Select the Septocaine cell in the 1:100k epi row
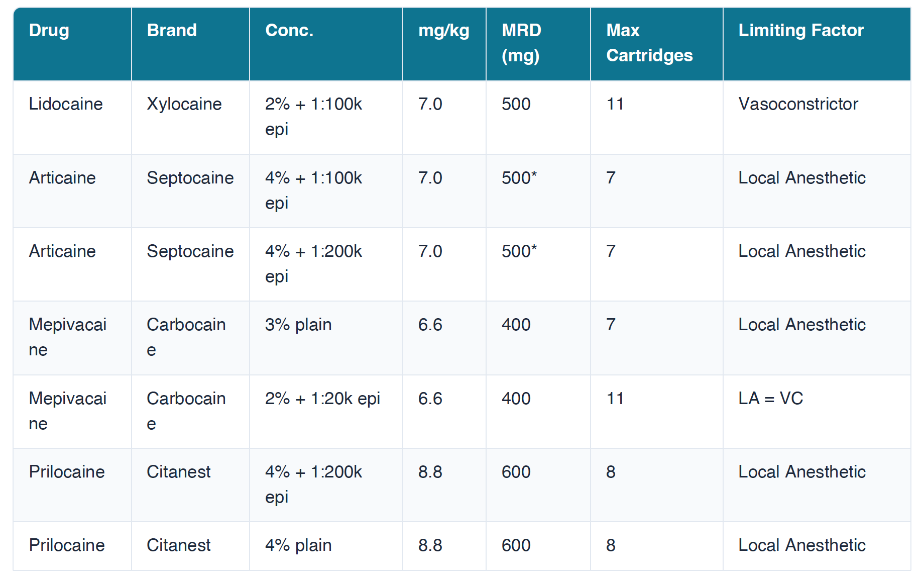 click(190, 178)
